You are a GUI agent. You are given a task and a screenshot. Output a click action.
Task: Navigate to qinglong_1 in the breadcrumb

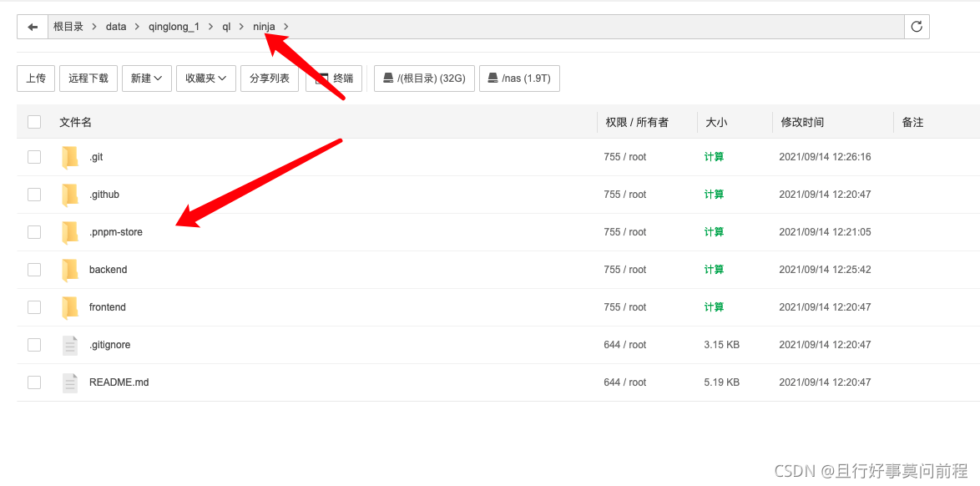[x=174, y=27]
